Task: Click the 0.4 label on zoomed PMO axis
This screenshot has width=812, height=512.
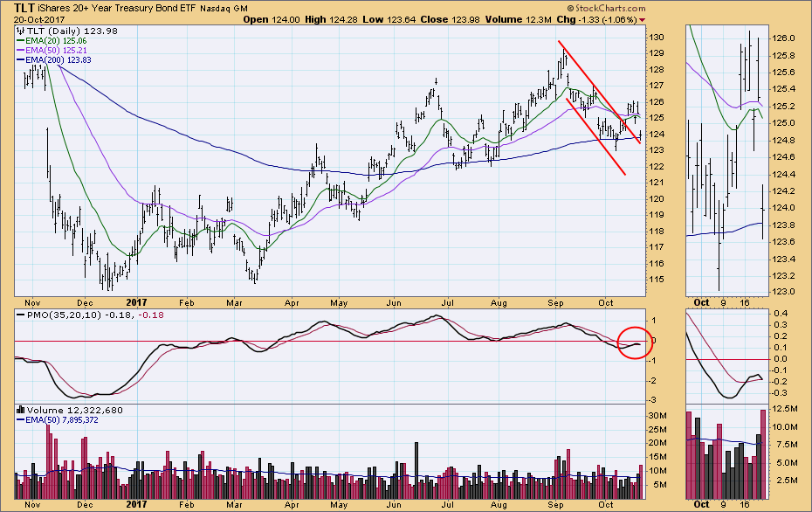Action: 781,313
